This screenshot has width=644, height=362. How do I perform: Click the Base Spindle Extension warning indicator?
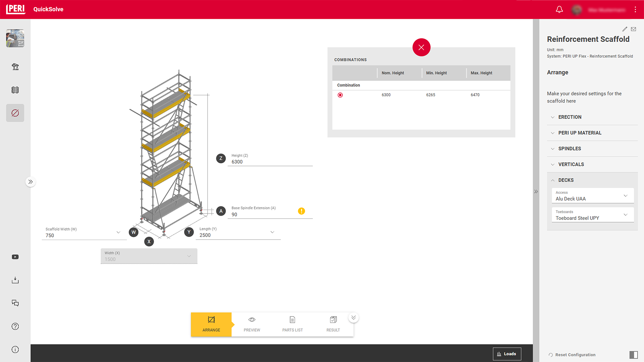point(301,211)
